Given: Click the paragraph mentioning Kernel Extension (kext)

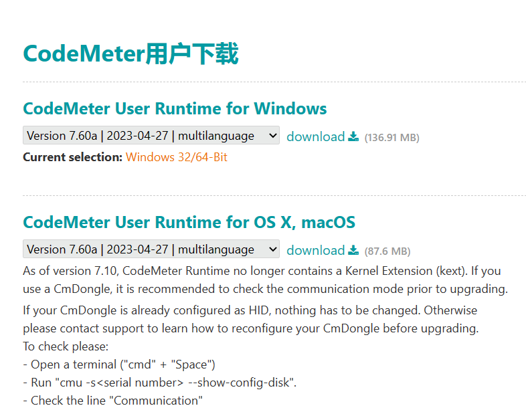Looking at the screenshot, I should pos(266,280).
